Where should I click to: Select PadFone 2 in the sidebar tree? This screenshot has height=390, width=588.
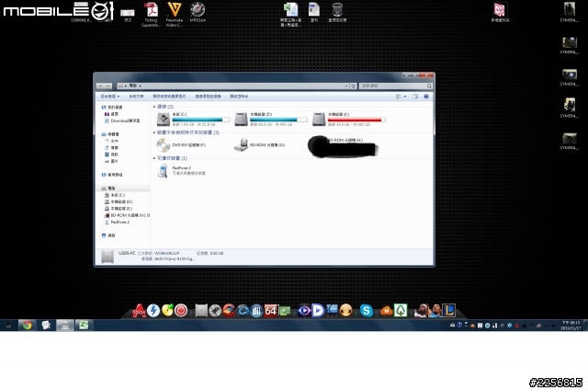[x=117, y=223]
